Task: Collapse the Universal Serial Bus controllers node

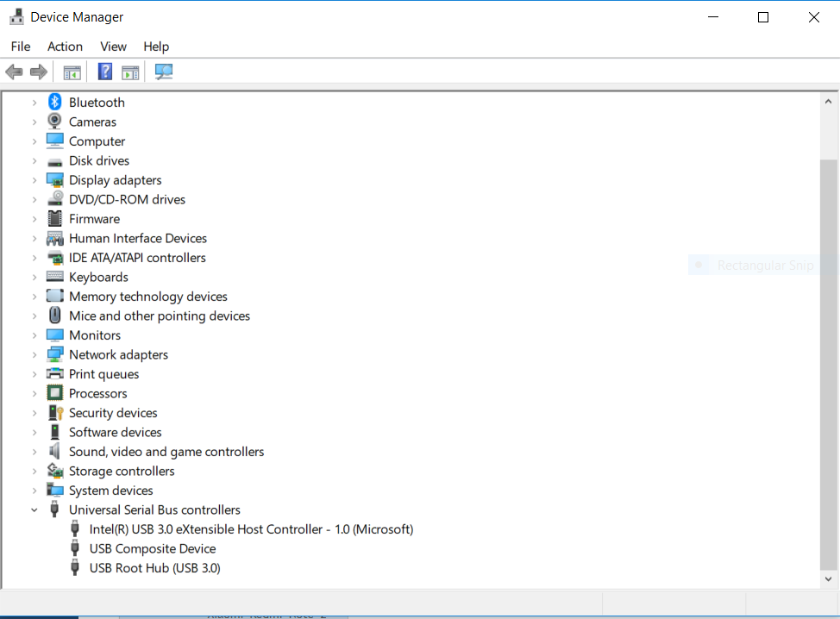Action: coord(34,510)
